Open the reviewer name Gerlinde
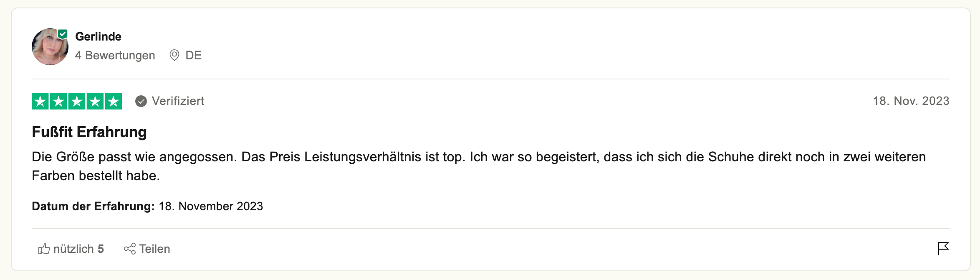This screenshot has width=980, height=280. (x=98, y=37)
